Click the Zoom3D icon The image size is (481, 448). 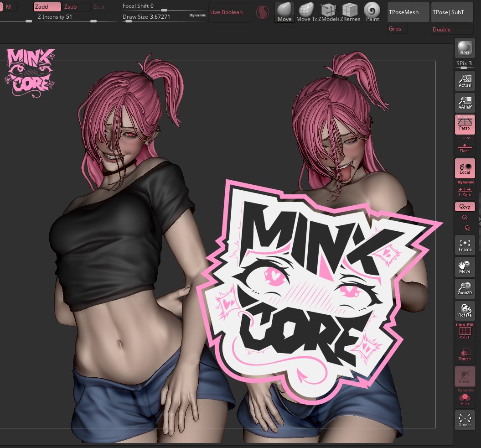point(465,289)
